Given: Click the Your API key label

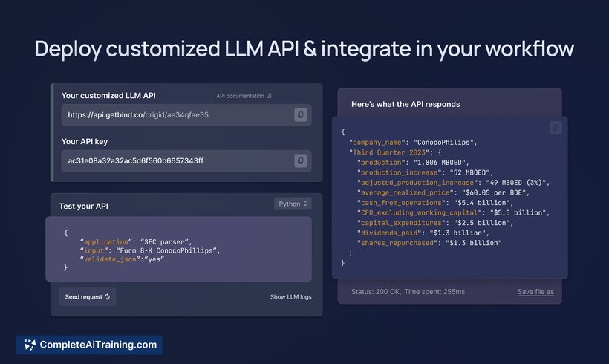Looking at the screenshot, I should pyautogui.click(x=84, y=141).
